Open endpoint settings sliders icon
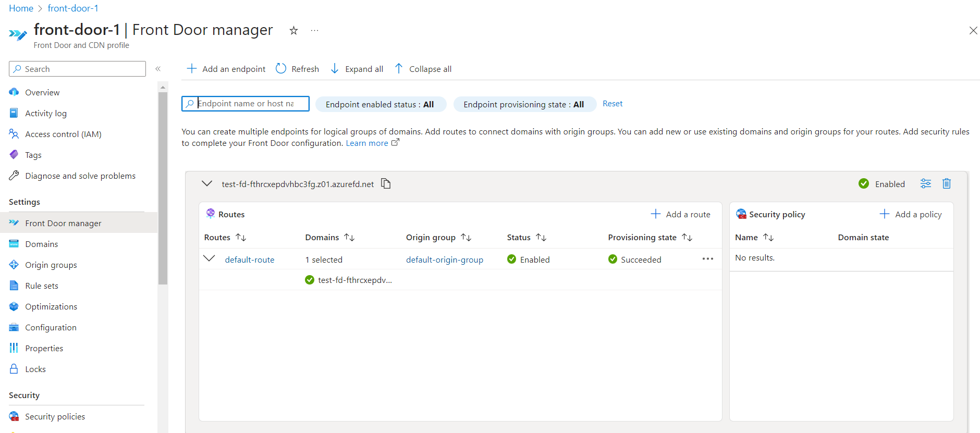 click(x=926, y=183)
